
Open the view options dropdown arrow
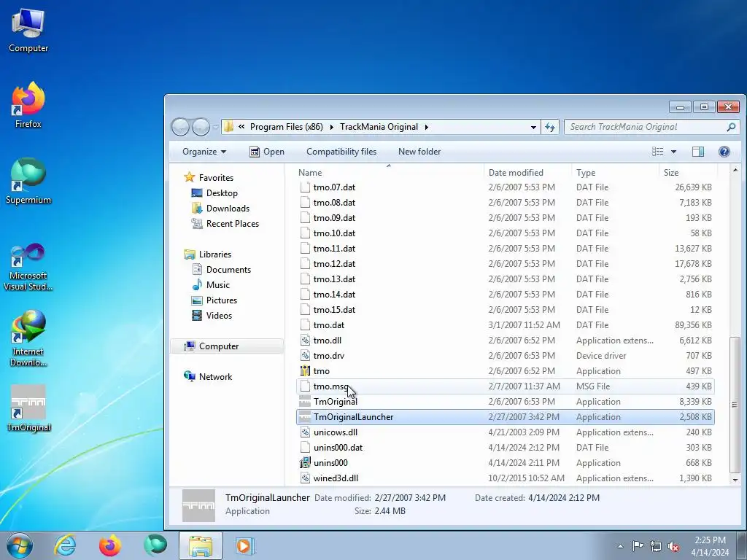click(673, 152)
